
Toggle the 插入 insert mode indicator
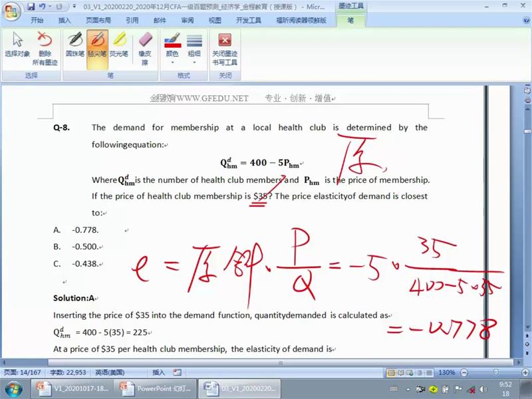click(158, 372)
